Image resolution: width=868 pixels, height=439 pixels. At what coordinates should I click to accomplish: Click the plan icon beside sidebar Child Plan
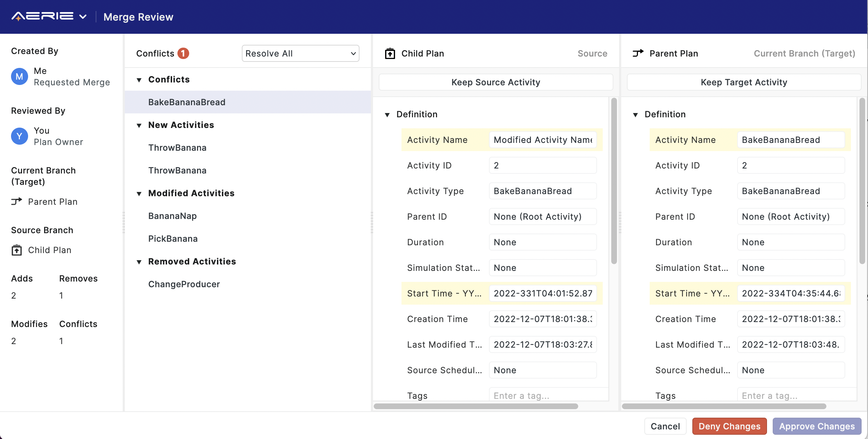click(x=16, y=250)
